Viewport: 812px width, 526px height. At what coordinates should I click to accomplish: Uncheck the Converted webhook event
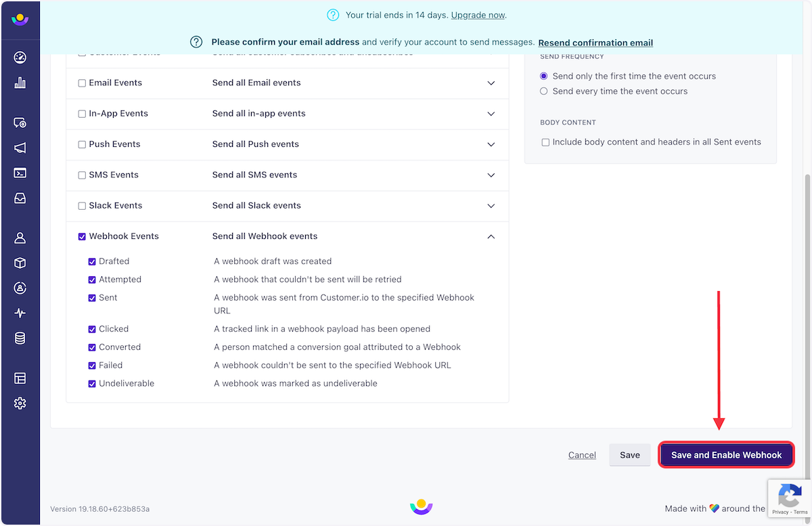point(92,347)
